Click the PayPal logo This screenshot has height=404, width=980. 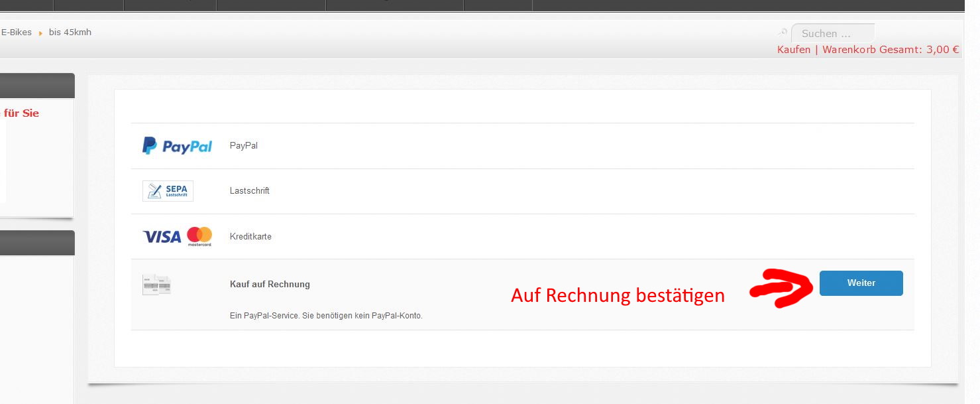coord(177,146)
